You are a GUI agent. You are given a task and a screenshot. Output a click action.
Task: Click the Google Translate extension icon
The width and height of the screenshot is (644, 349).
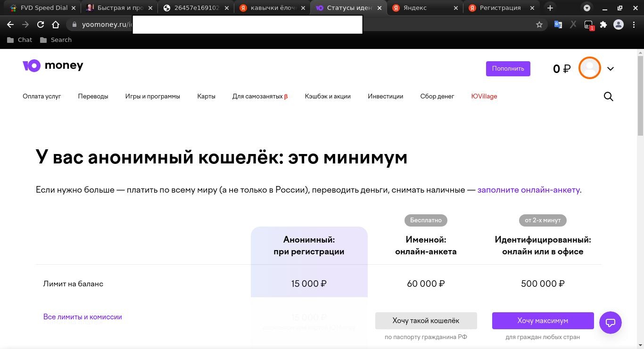tap(558, 24)
